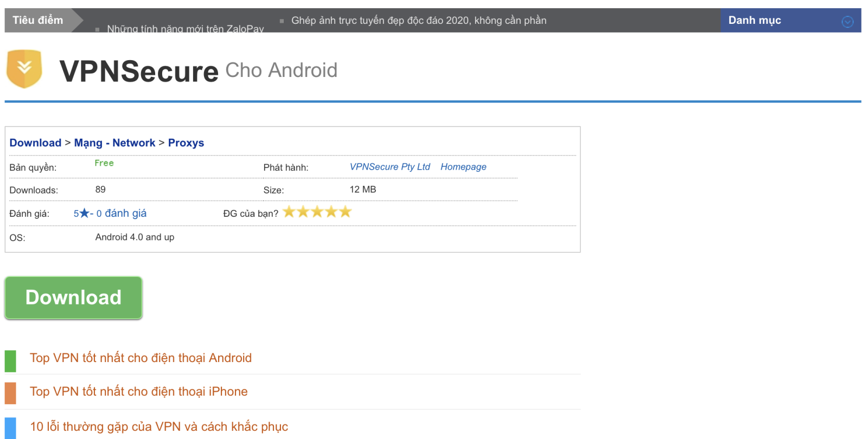Rate with the first gold star
This screenshot has height=439, width=868.
tap(289, 212)
